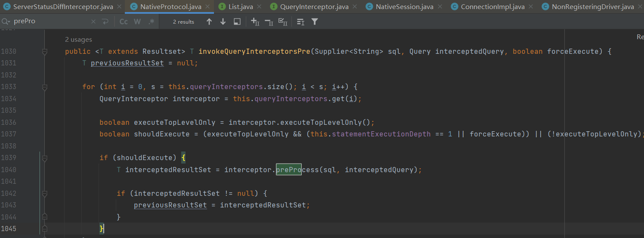Click statementExecutionDepth field reference

(381, 134)
